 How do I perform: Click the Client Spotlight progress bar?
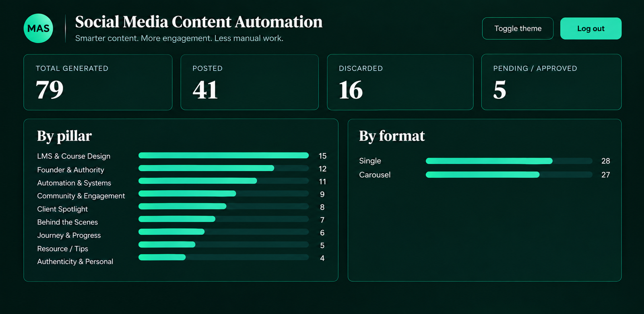223,206
